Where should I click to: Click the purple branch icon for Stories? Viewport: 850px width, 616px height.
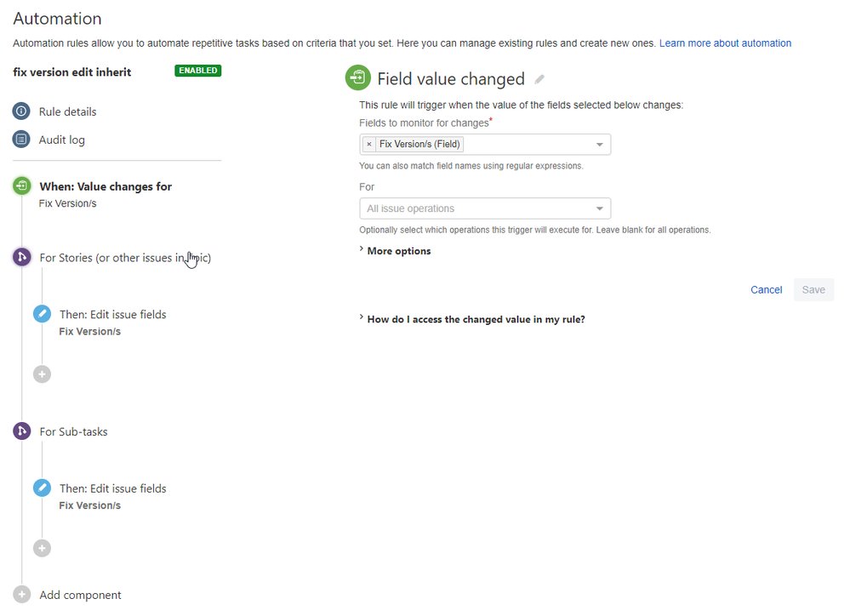click(x=21, y=257)
